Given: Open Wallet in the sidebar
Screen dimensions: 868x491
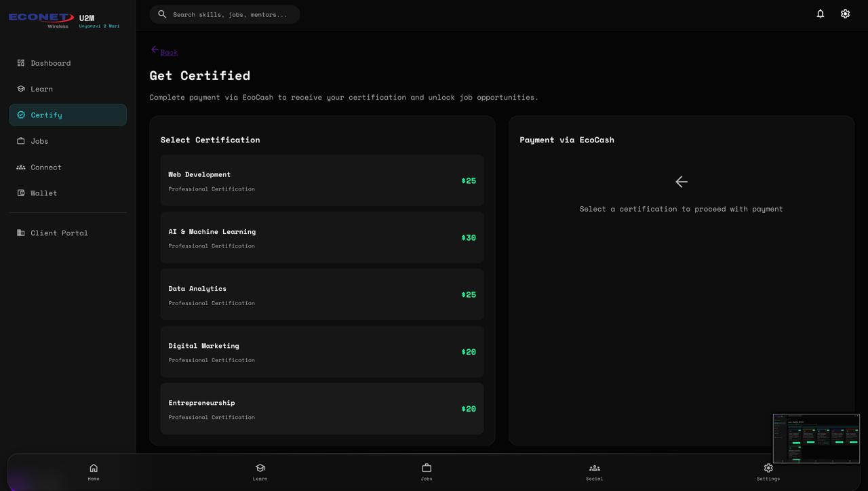Looking at the screenshot, I should (x=68, y=193).
